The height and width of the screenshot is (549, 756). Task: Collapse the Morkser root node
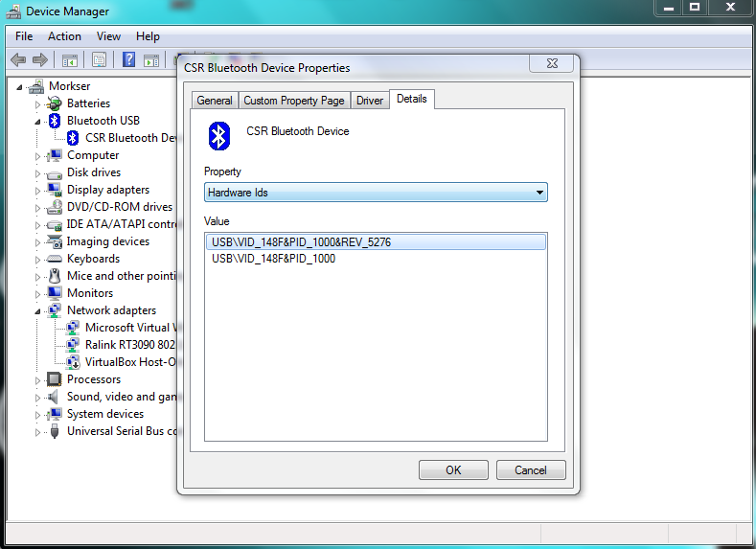(19, 87)
